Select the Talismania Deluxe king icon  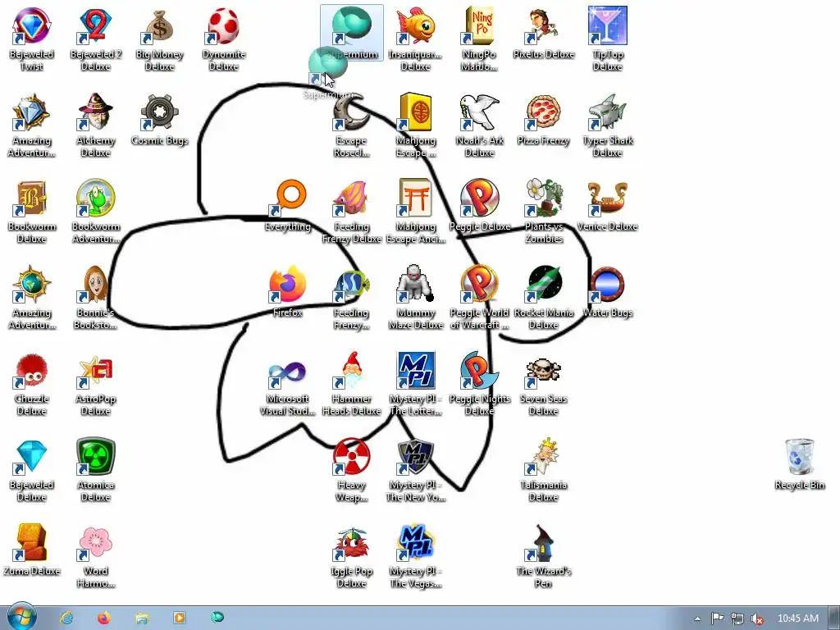[543, 470]
